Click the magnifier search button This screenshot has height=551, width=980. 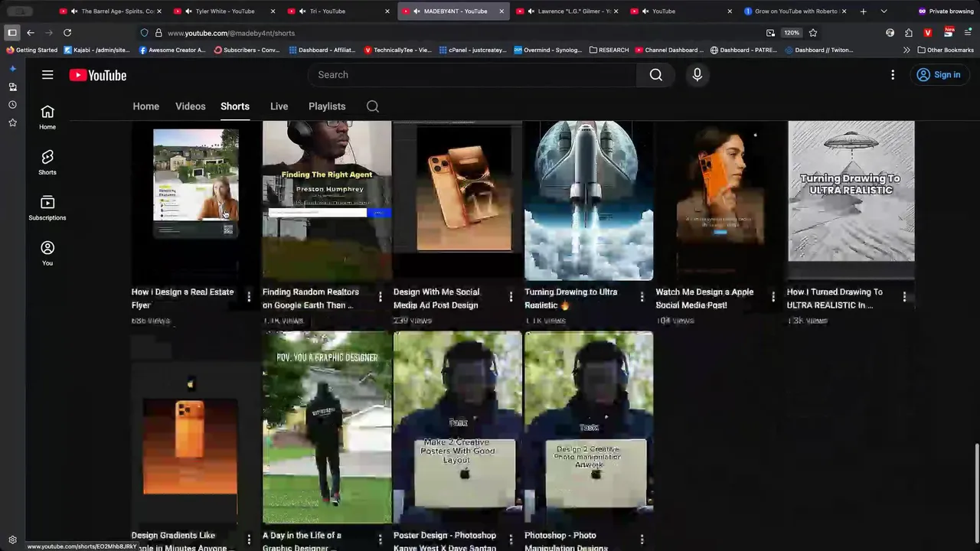click(x=656, y=75)
